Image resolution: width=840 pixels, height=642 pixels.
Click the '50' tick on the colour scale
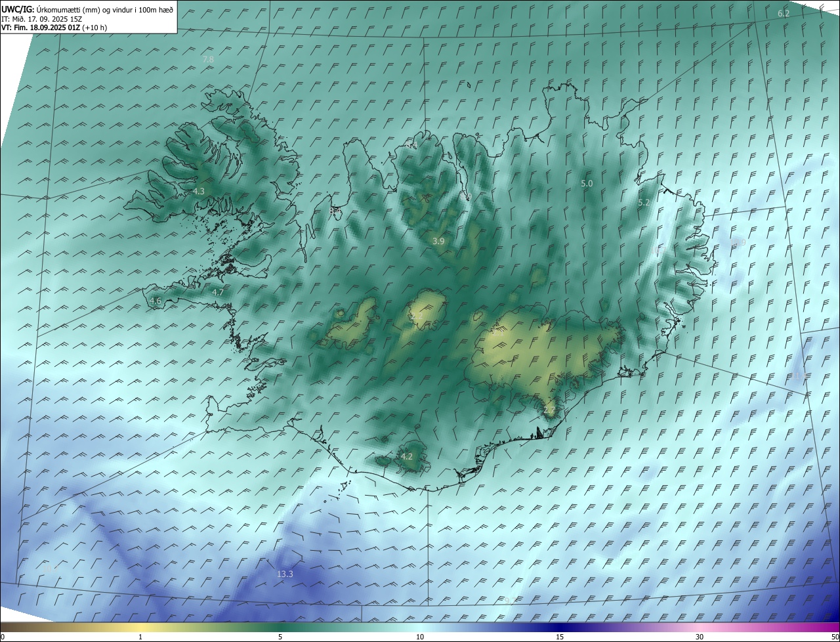pos(835,637)
